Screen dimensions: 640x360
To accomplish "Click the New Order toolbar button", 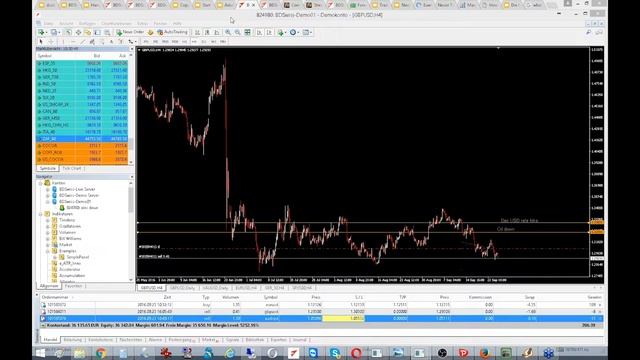I will click(x=130, y=32).
